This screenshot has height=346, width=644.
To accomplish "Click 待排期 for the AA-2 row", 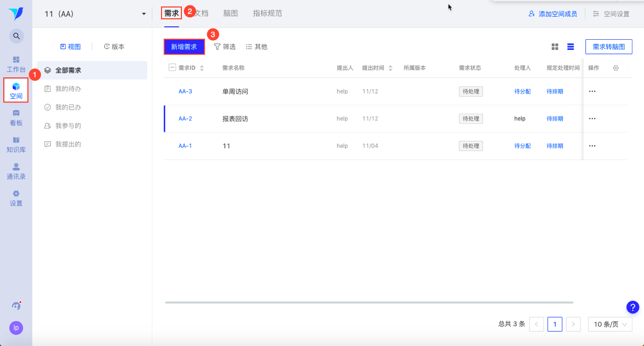I will (x=555, y=118).
